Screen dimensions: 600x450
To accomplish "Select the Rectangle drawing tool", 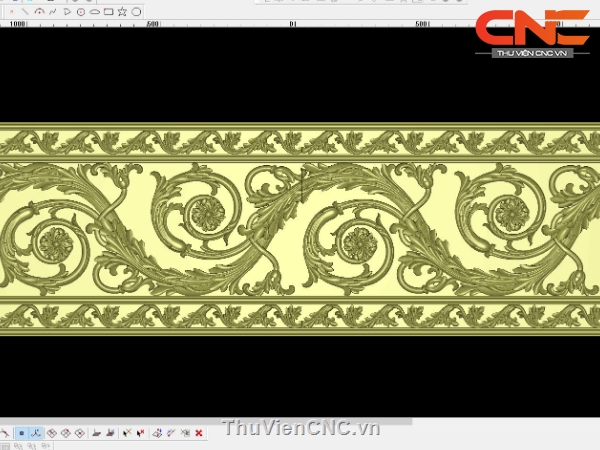I will tap(108, 12).
